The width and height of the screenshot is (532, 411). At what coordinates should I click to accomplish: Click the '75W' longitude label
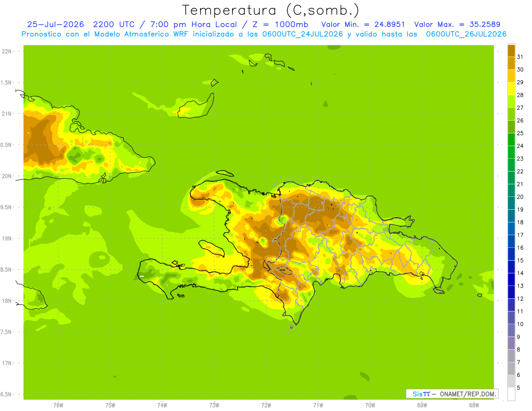[x=110, y=405]
